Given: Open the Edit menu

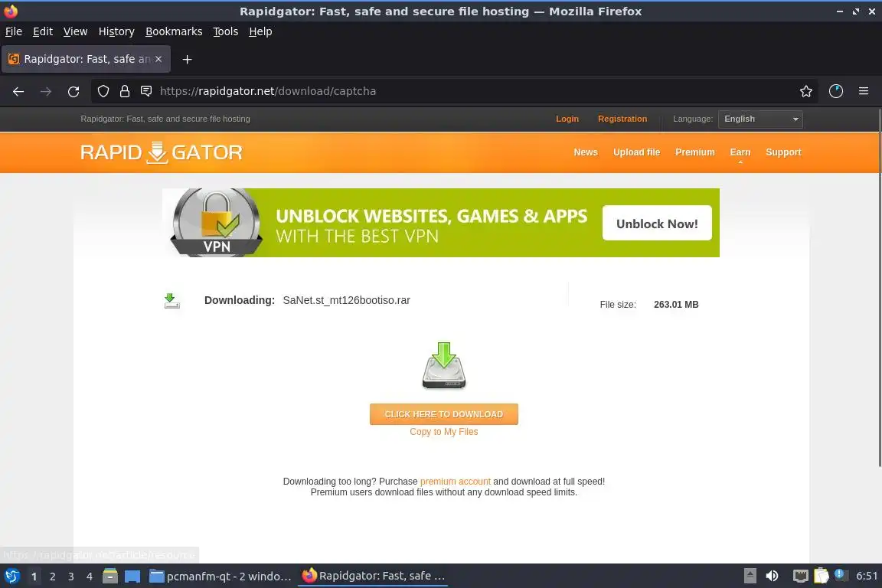Looking at the screenshot, I should tap(43, 31).
